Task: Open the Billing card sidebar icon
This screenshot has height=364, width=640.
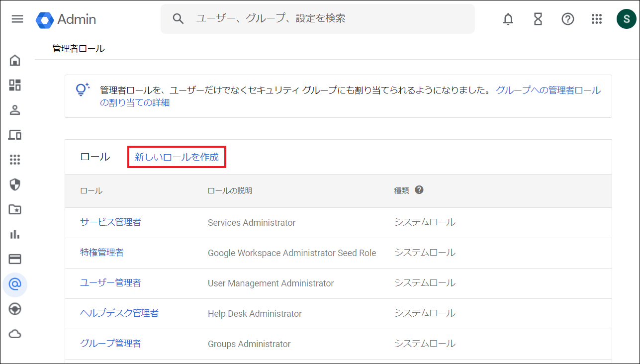Action: (x=15, y=259)
